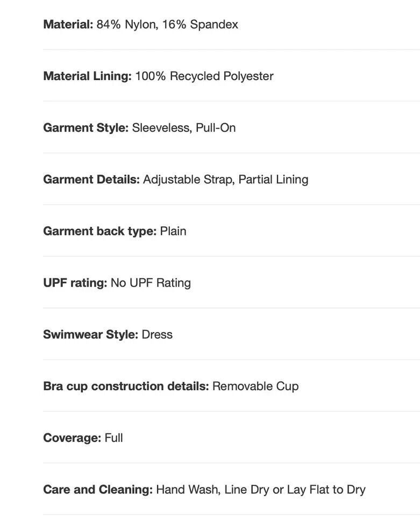
Task: Click the Material label
Action: click(x=68, y=24)
